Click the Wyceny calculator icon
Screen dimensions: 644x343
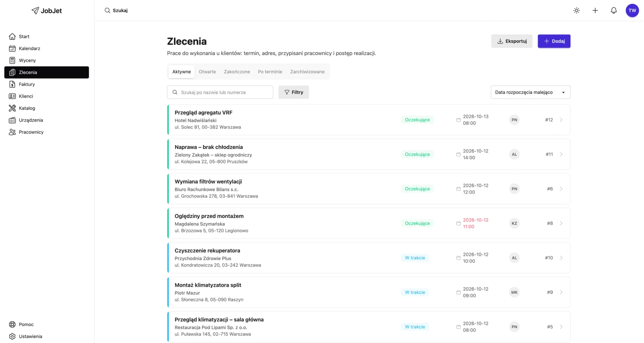[12, 60]
